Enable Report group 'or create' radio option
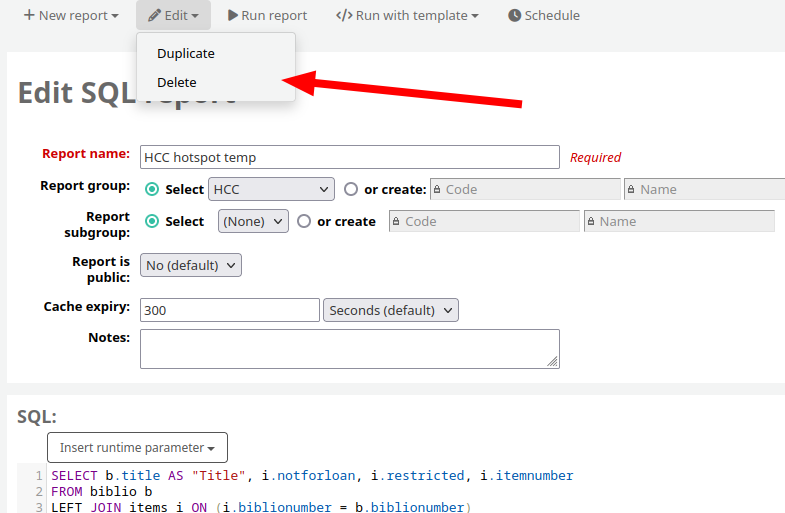The image size is (785, 513). 351,189
